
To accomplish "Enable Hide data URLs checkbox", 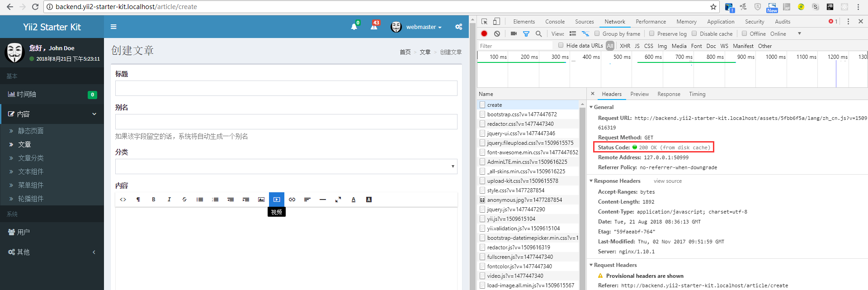I will (561, 45).
